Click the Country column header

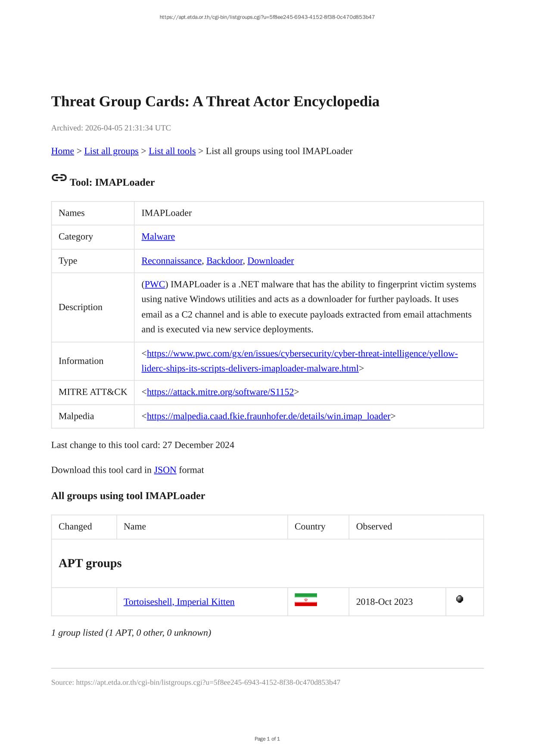(310, 527)
